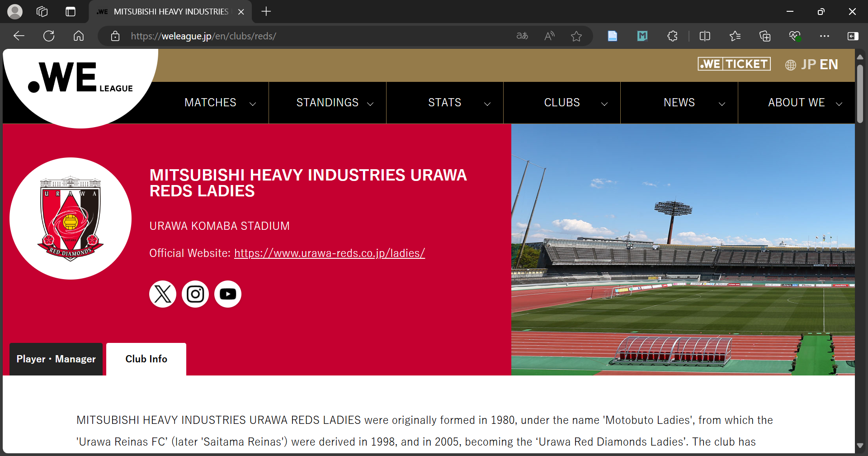Open the profile avatar menu
The image size is (868, 456).
(x=15, y=12)
